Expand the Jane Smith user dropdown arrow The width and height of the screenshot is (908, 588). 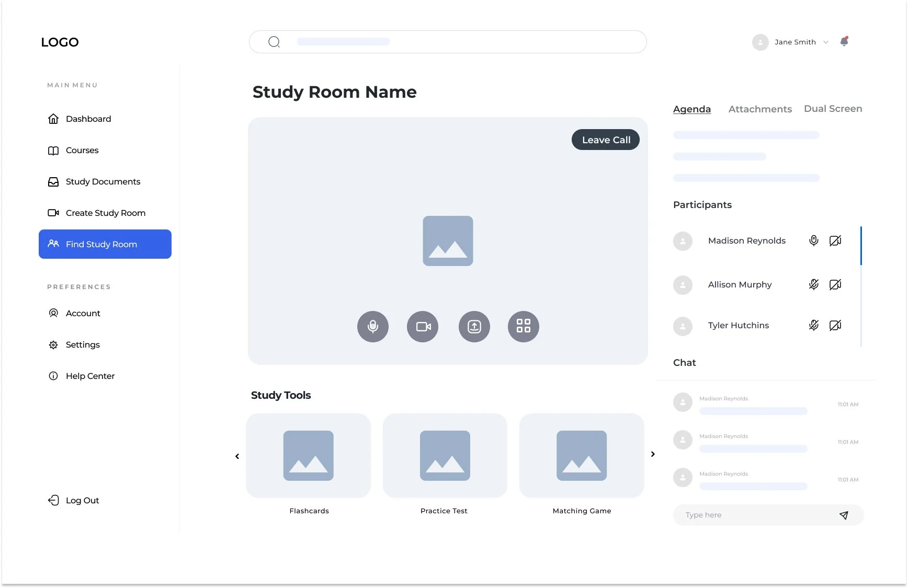coord(826,42)
